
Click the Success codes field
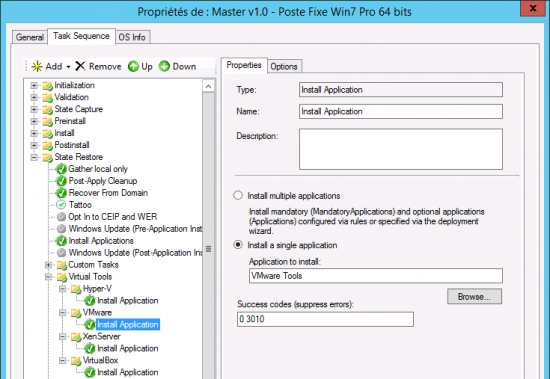click(x=325, y=319)
